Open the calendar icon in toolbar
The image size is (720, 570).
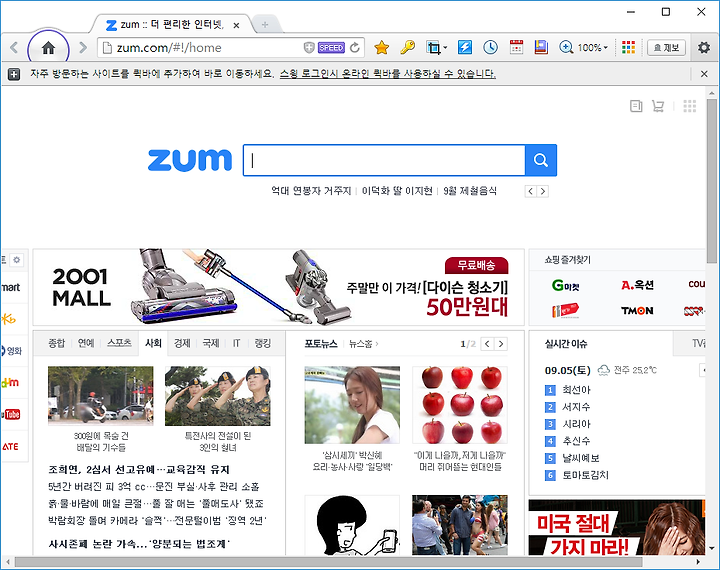tap(516, 47)
